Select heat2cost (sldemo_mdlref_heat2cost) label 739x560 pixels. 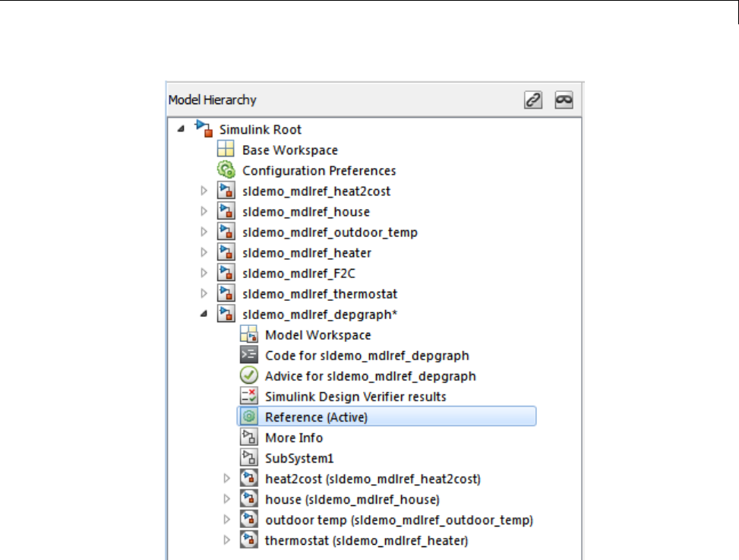pyautogui.click(x=373, y=479)
